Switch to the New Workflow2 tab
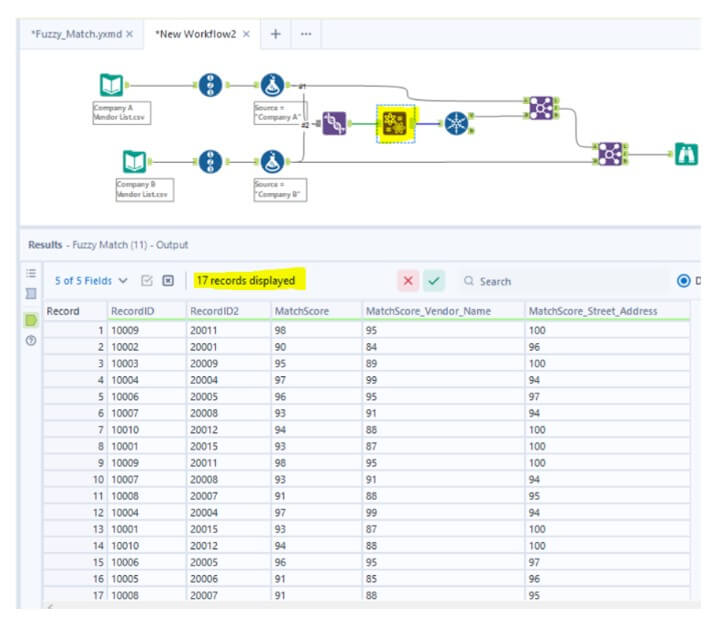Screen dimensions: 721x628 click(x=195, y=34)
